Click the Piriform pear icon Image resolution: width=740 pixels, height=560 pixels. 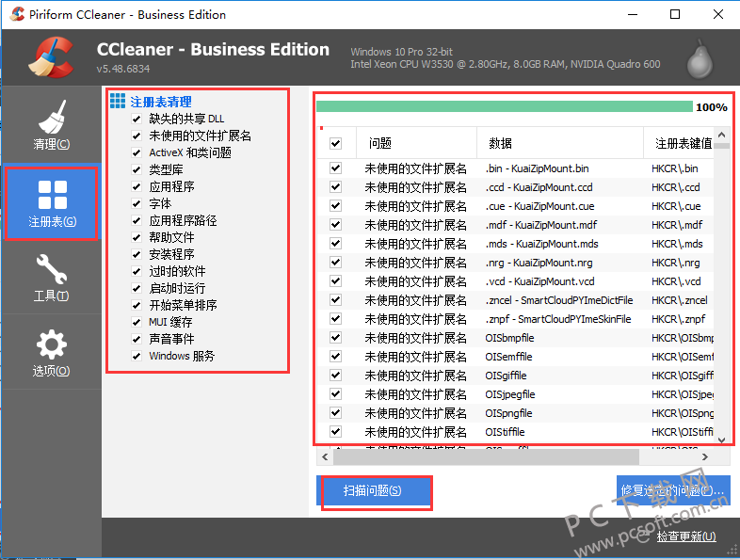[700, 58]
